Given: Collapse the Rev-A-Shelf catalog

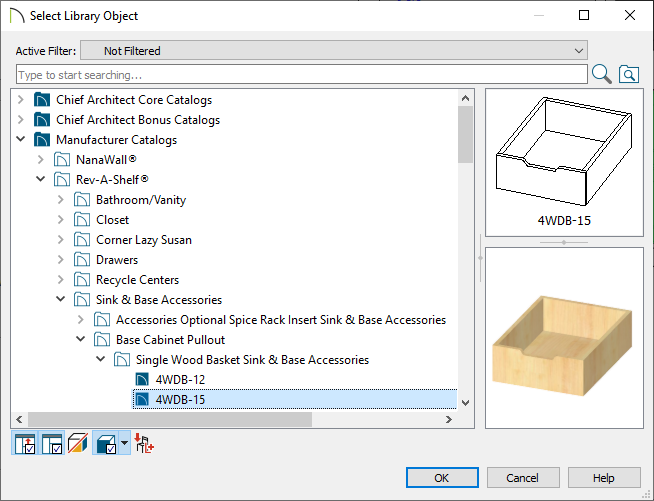Looking at the screenshot, I should click(x=40, y=179).
